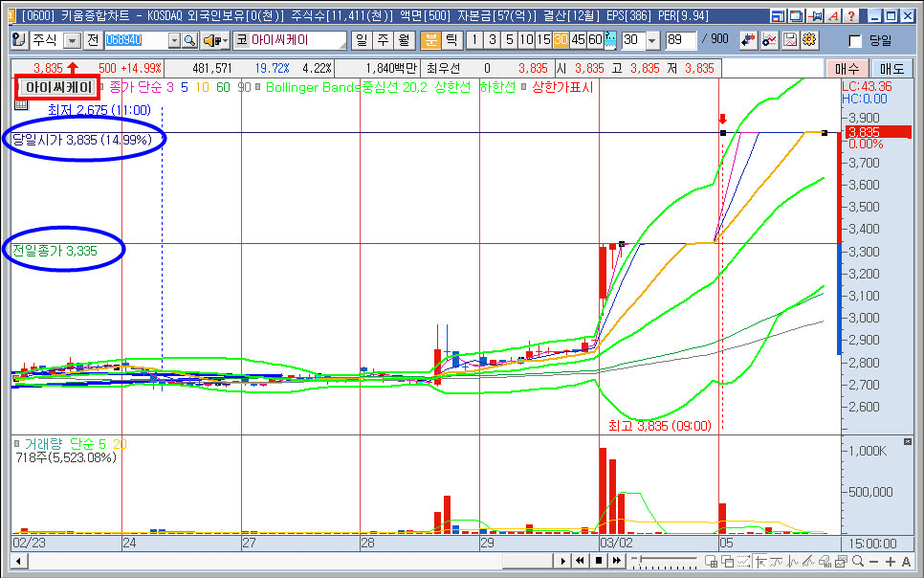
Task: Click the pin window icon in title bar
Action: click(815, 16)
